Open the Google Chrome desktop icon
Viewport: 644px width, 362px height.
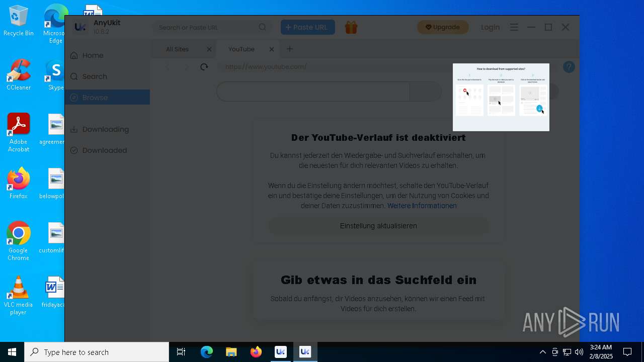click(19, 241)
